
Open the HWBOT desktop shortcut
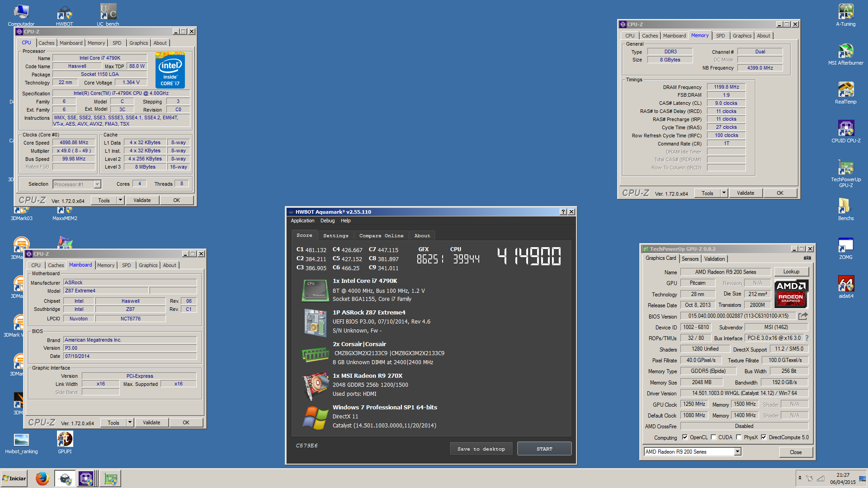click(65, 14)
